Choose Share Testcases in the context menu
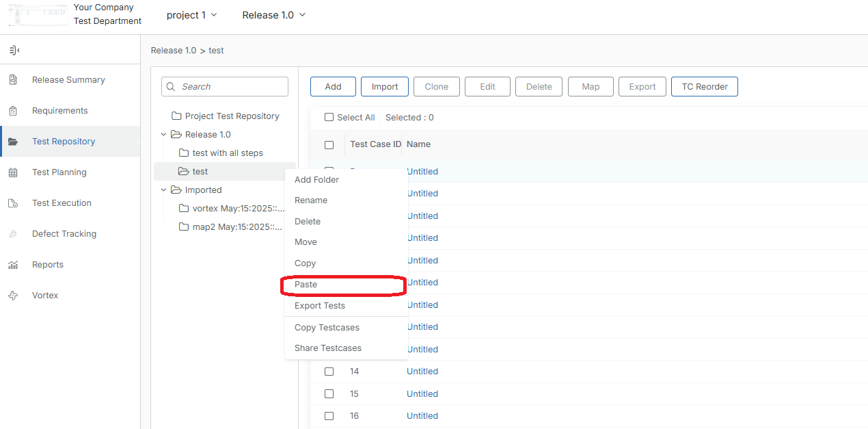This screenshot has width=868, height=429. pyautogui.click(x=327, y=348)
